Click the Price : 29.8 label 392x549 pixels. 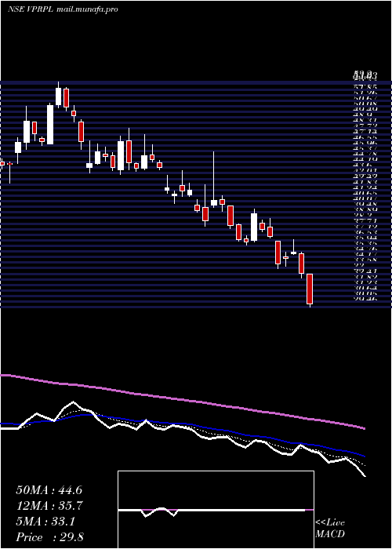point(49,537)
